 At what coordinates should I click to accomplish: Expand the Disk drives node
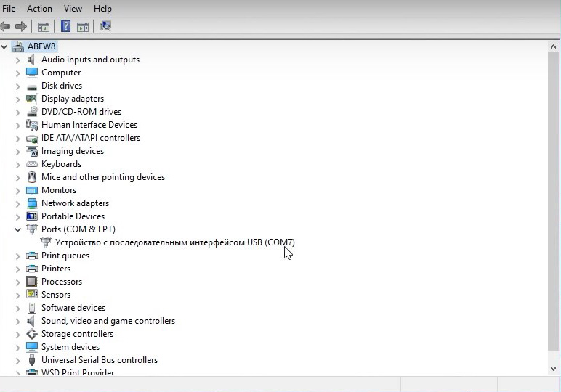[x=18, y=86]
